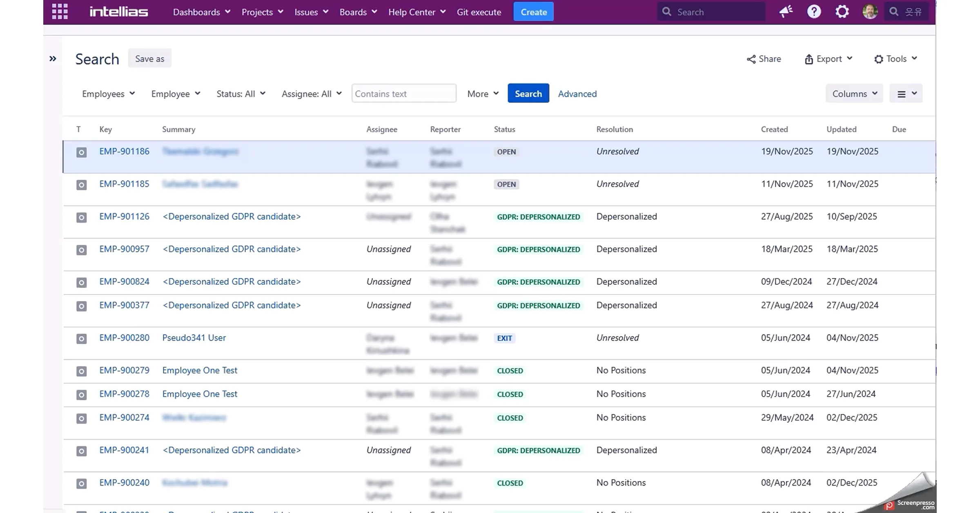Expand the Status: All filter
This screenshot has width=980, height=513.
point(241,94)
